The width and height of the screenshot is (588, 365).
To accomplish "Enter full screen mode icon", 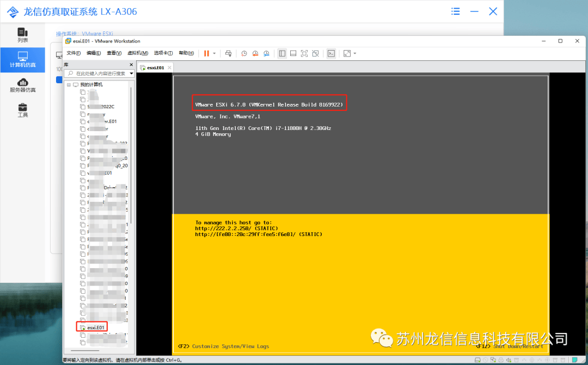I will [304, 53].
